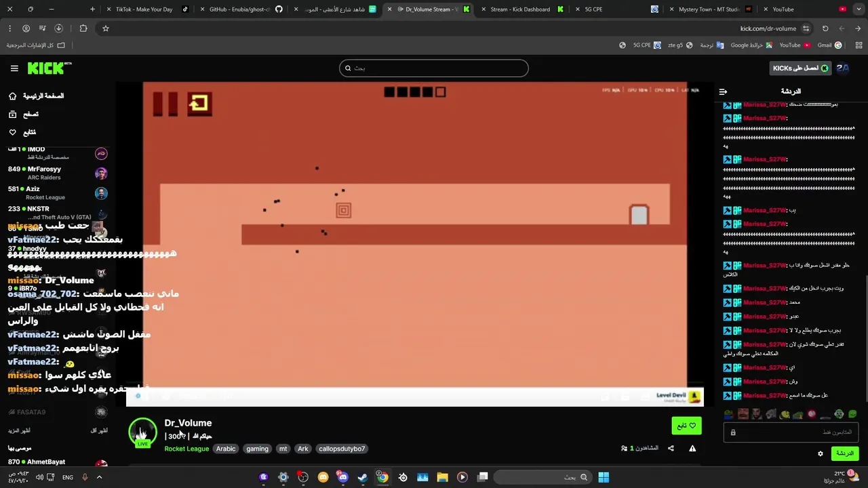Open the Dr_Volume LIVE avatar
868x488 pixels.
(x=142, y=432)
